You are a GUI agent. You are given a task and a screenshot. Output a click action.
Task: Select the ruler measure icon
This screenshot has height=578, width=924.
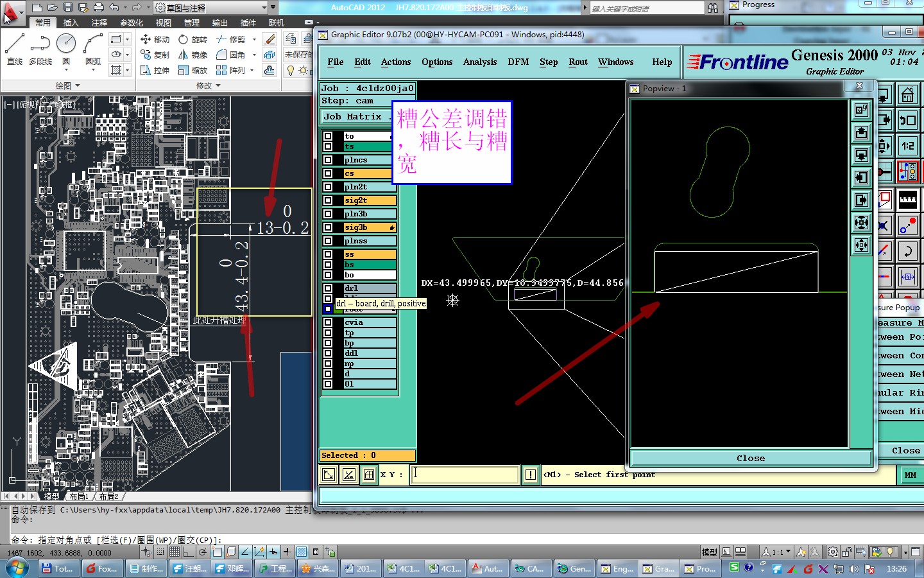pos(907,200)
